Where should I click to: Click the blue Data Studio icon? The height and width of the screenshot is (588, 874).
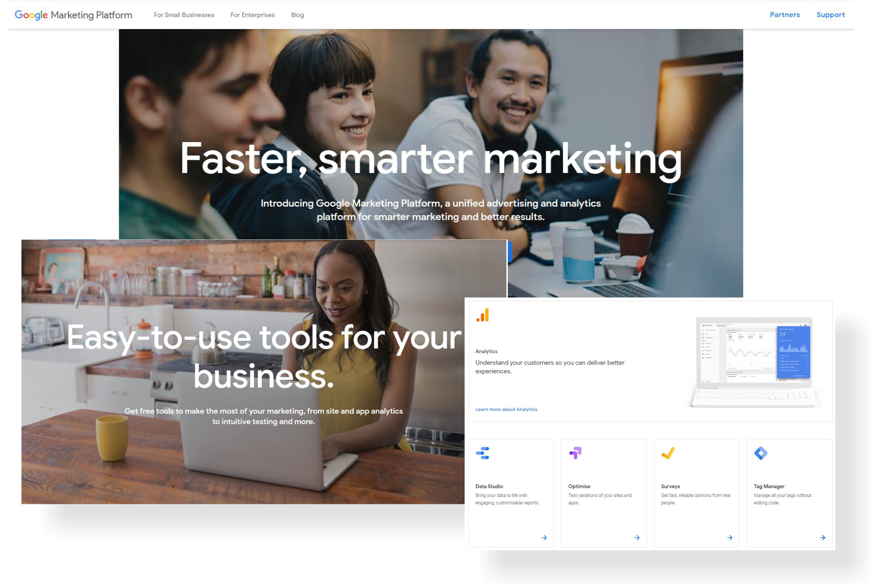pos(482,453)
